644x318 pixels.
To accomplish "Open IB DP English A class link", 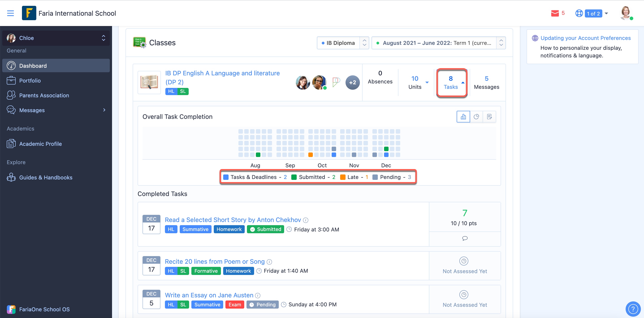I will [x=222, y=78].
